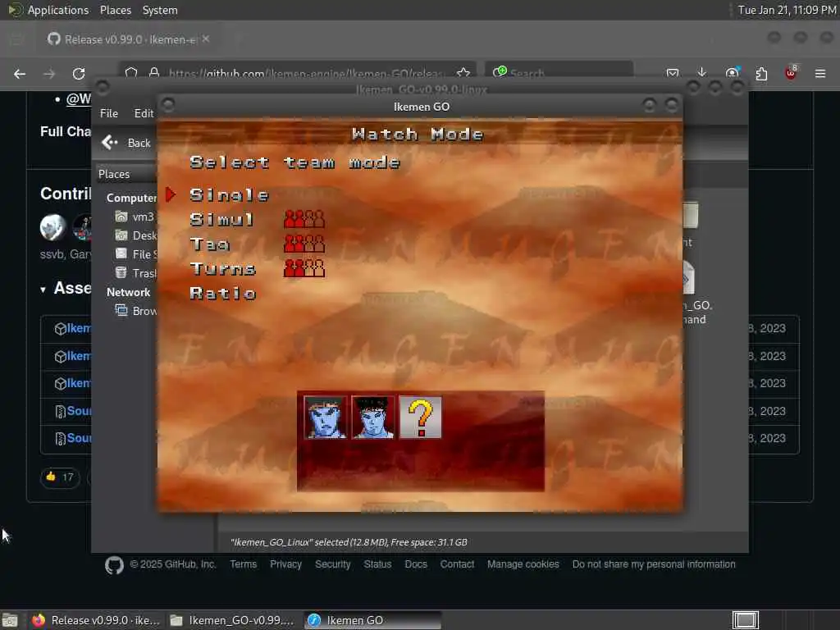Click the browser back arrow
The image size is (840, 630).
click(20, 74)
